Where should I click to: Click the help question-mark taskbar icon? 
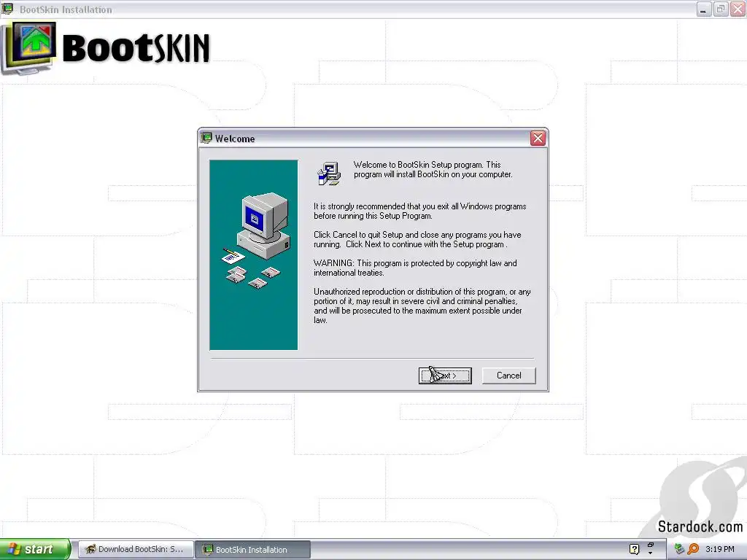(x=634, y=549)
